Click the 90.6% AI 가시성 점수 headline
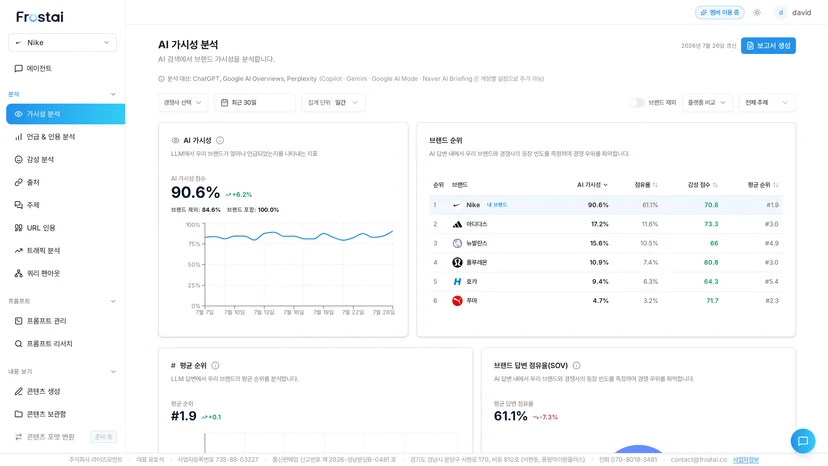 pos(195,192)
